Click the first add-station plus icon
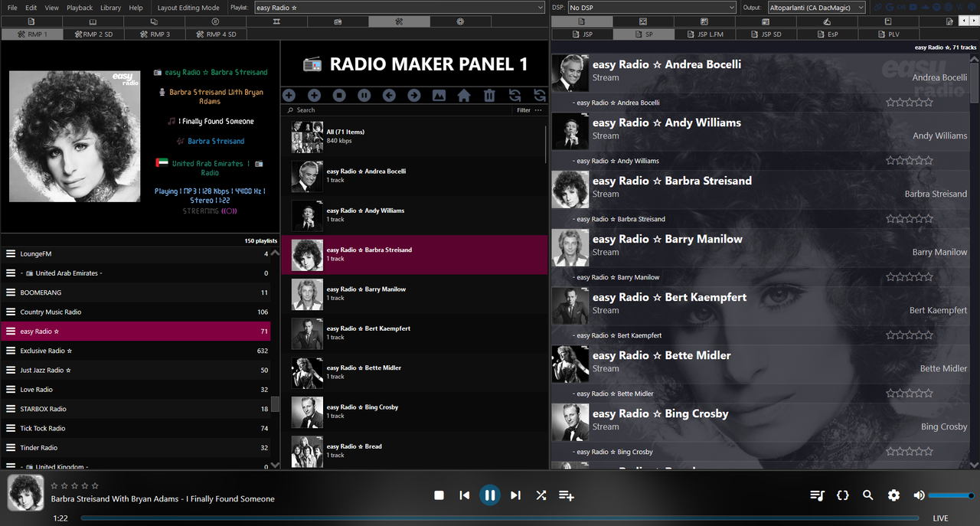This screenshot has height=526, width=980. [289, 95]
